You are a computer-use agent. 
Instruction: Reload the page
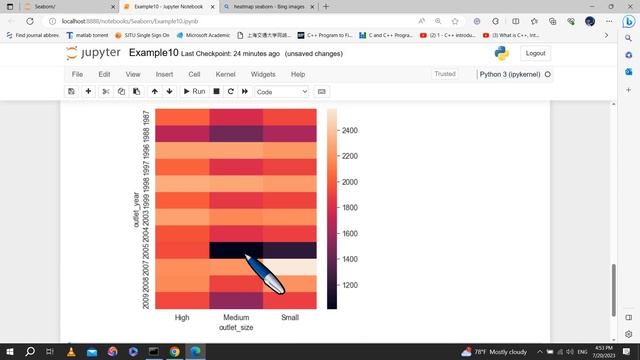tap(30, 21)
